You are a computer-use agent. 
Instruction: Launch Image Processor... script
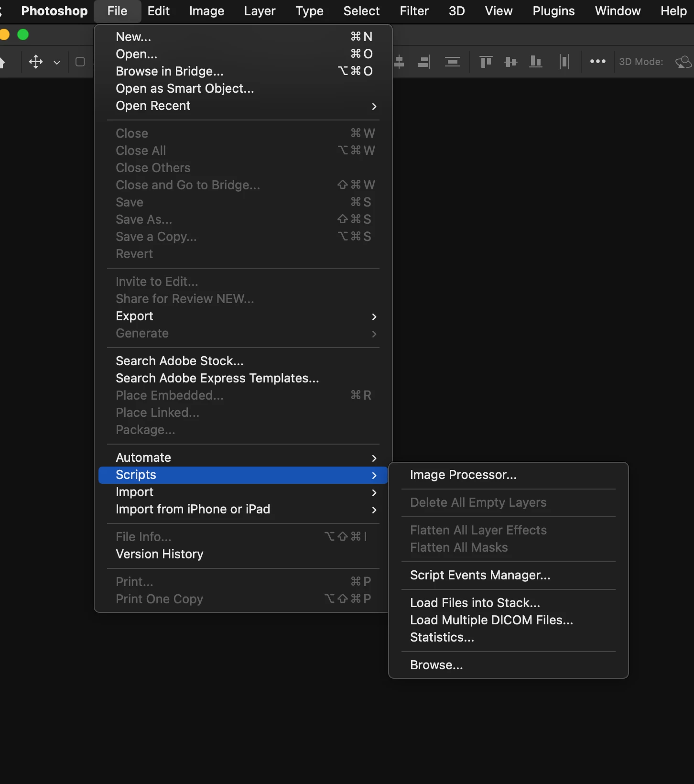click(x=509, y=475)
